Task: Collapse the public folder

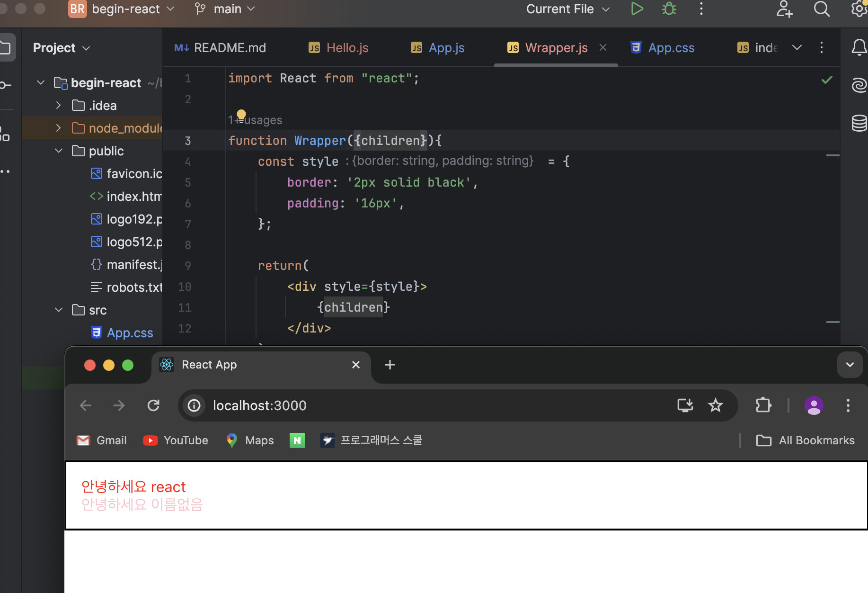Action: pos(59,151)
